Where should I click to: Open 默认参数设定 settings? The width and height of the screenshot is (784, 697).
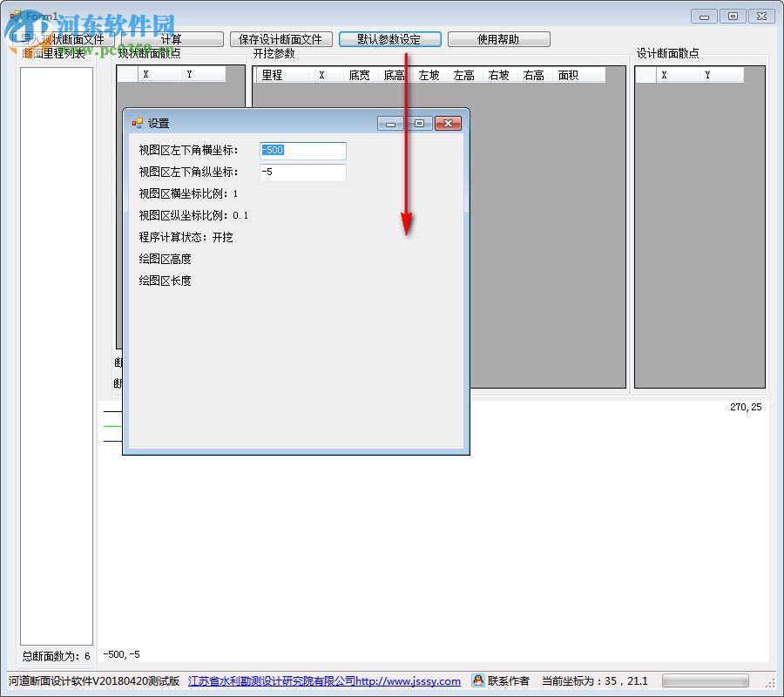(390, 39)
